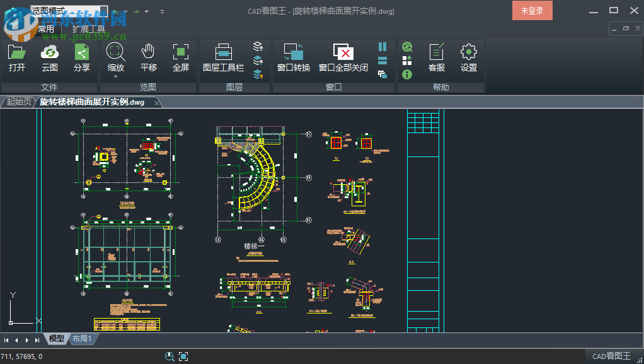Viewport: 644px width, 364px height.
Task: Select the 起始页 start page tab
Action: coord(19,102)
